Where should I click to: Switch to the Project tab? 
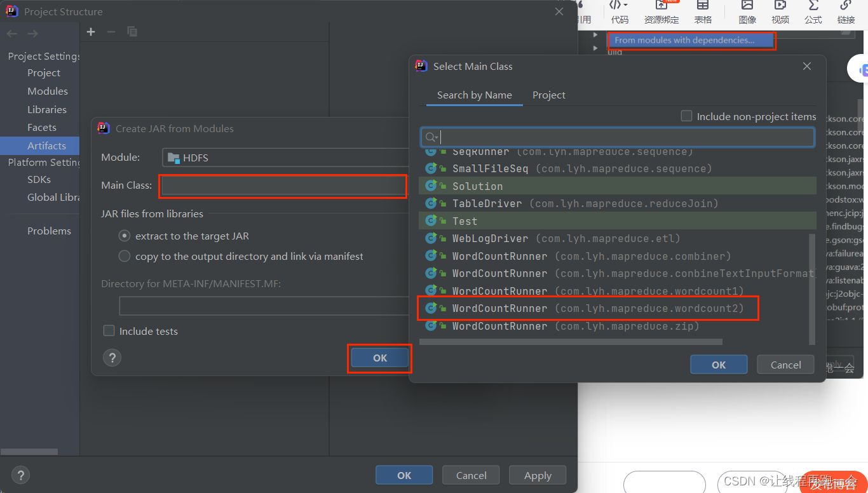pos(548,95)
